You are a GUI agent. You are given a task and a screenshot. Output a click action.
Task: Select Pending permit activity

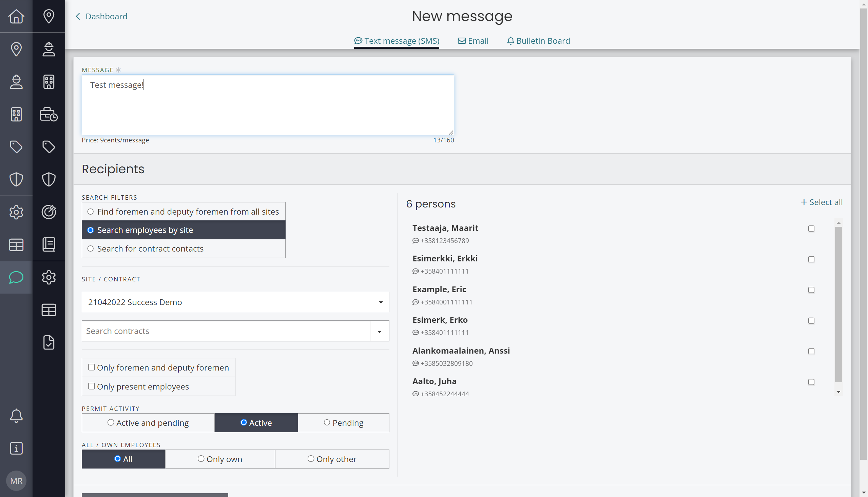343,423
